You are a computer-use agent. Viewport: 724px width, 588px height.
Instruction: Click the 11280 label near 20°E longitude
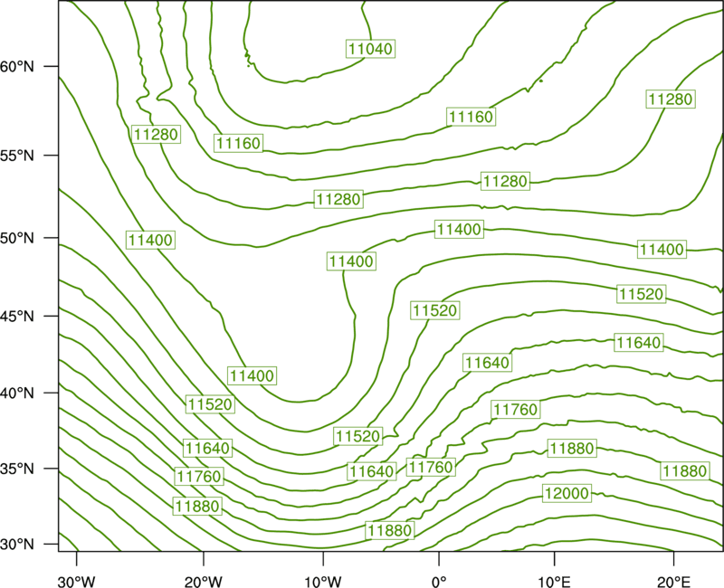pos(670,99)
